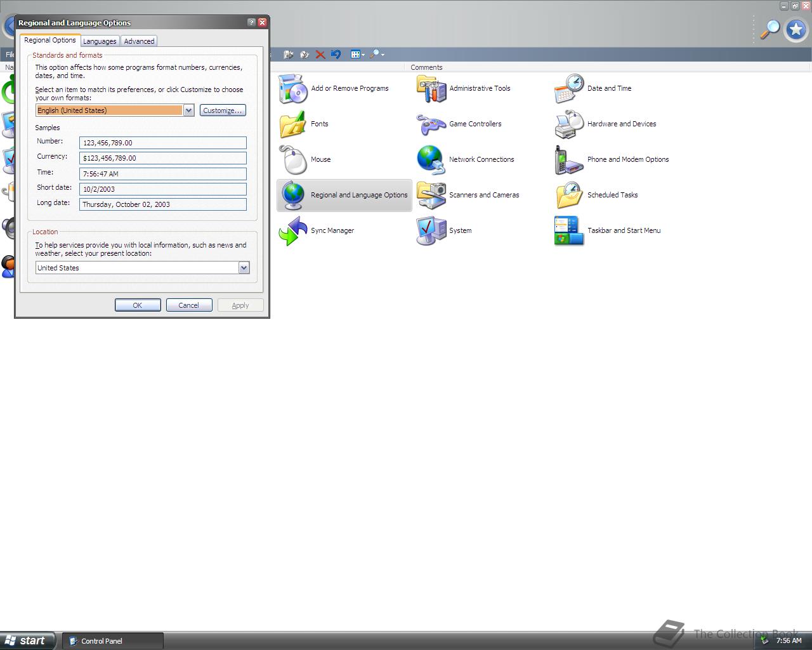The height and width of the screenshot is (650, 812).
Task: Switch to the Languages tab
Action: pyautogui.click(x=100, y=41)
